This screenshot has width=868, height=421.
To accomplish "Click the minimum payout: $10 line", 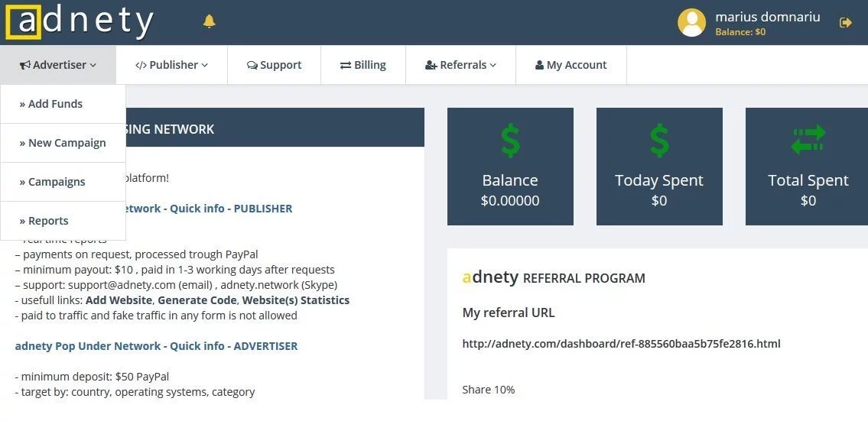I will tap(174, 270).
